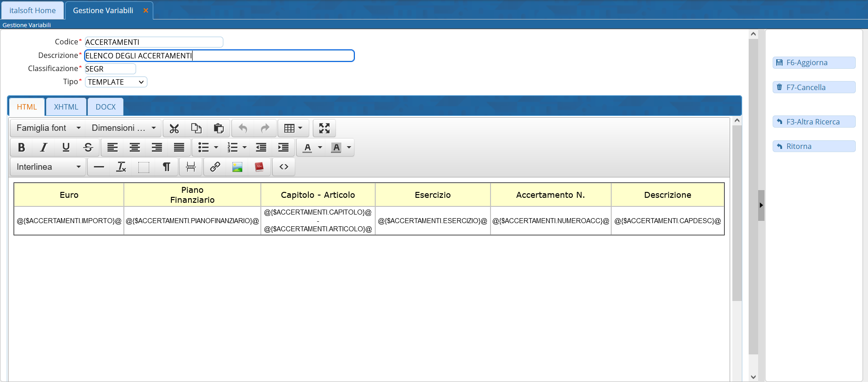The width and height of the screenshot is (868, 382).
Task: Open the Interlinea line spacing dropdown
Action: point(48,167)
